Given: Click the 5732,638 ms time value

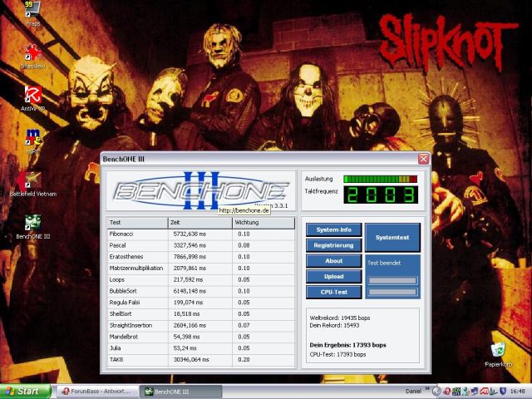Looking at the screenshot, I should 190,234.
